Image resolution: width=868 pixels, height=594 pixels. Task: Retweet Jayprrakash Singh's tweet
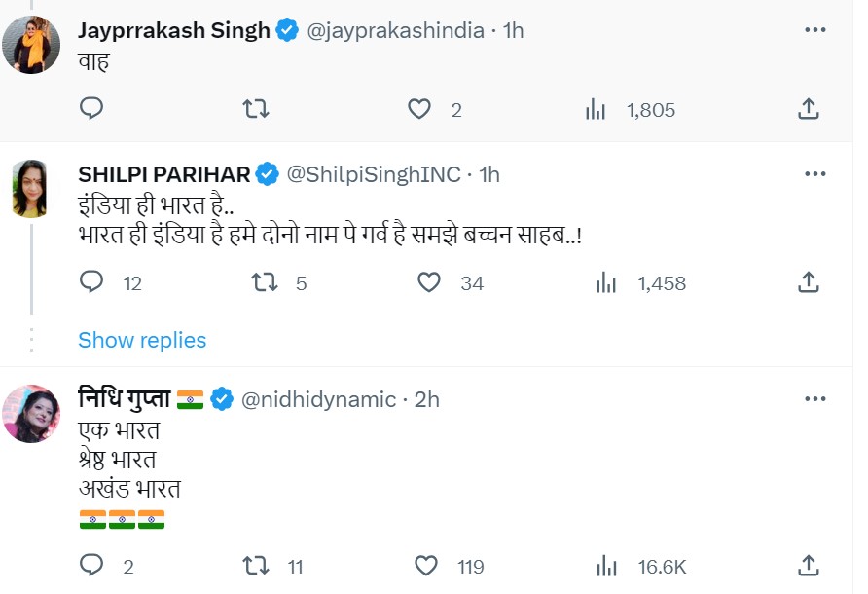click(x=255, y=109)
